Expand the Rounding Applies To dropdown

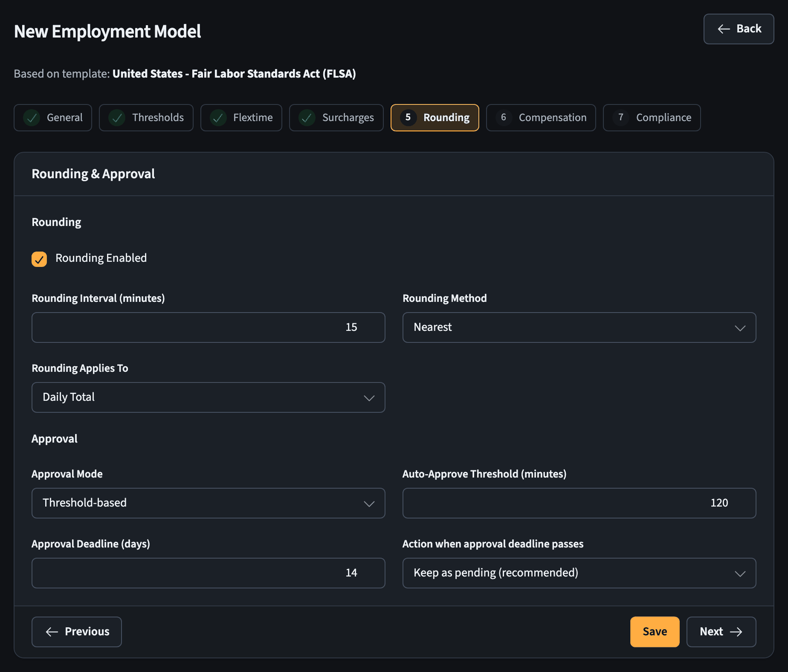click(208, 397)
